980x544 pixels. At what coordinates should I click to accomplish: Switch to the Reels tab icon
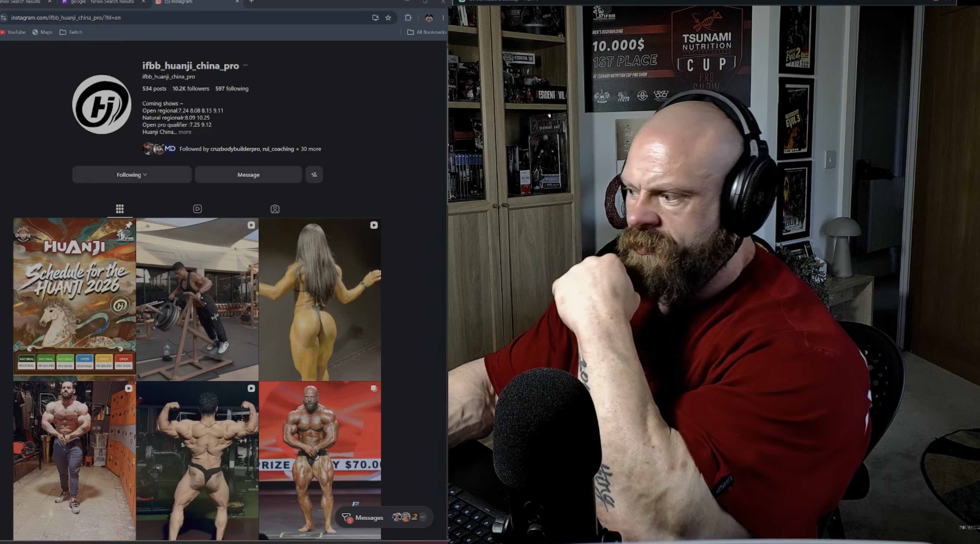[x=197, y=209]
